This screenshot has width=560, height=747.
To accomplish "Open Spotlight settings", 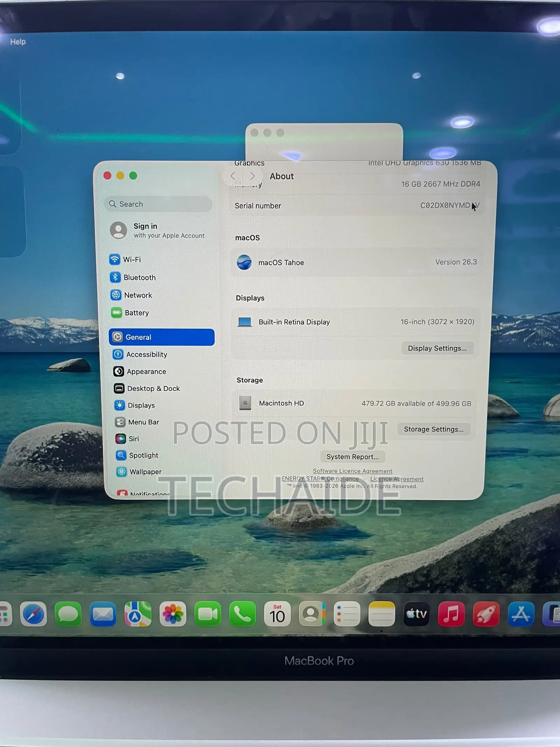I will pyautogui.click(x=137, y=455).
